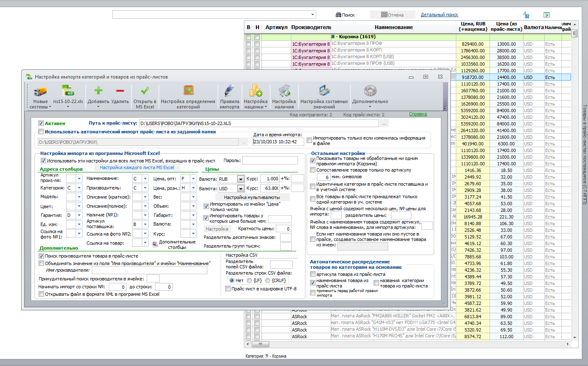Open the Детальный поиск link
The image size is (588, 366).
pyautogui.click(x=439, y=15)
